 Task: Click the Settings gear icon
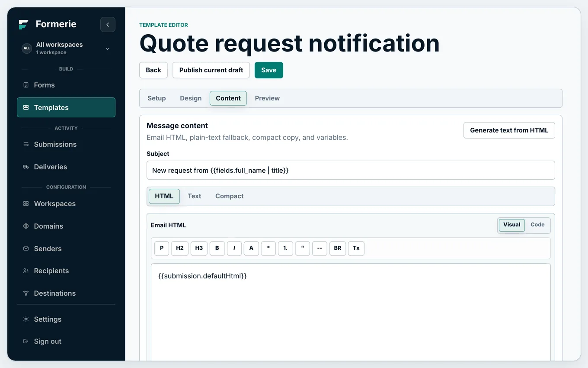[26, 319]
